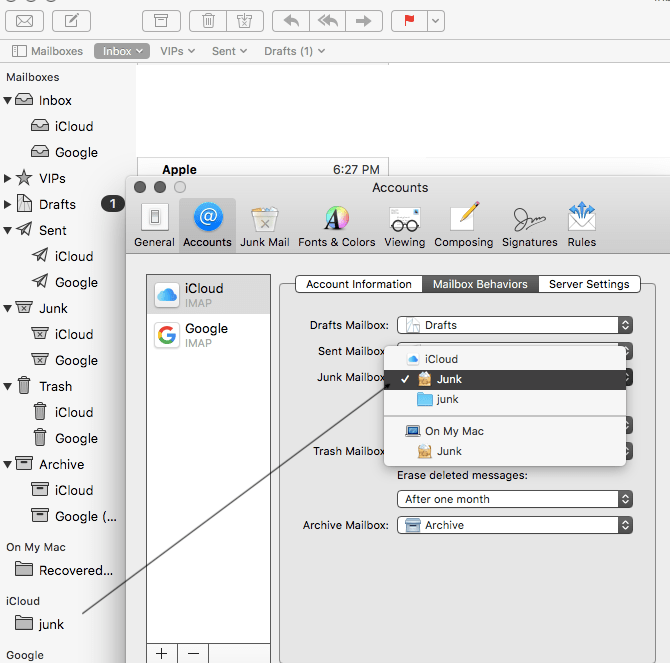Open the Inbox favorites dropdown

(x=122, y=51)
